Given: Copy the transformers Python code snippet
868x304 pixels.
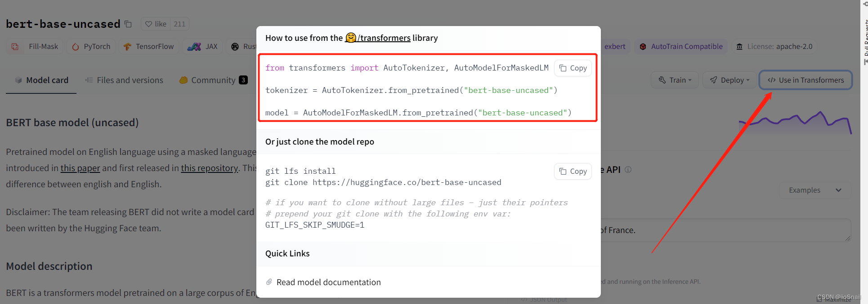Looking at the screenshot, I should [x=573, y=68].
